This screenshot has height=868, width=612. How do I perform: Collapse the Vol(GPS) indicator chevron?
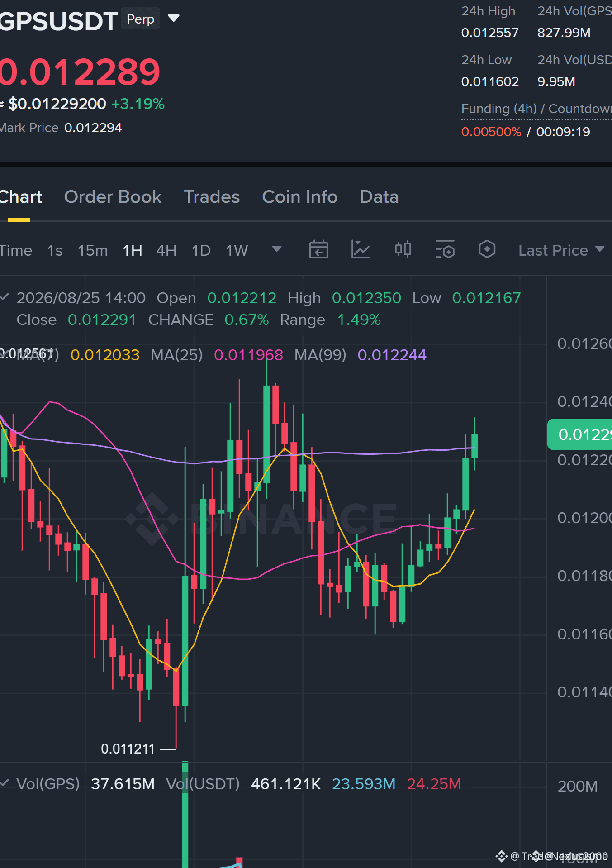(x=5, y=783)
